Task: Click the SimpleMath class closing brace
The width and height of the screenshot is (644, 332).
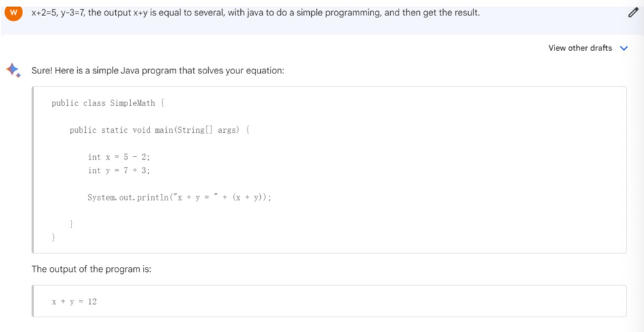Action: (54, 238)
